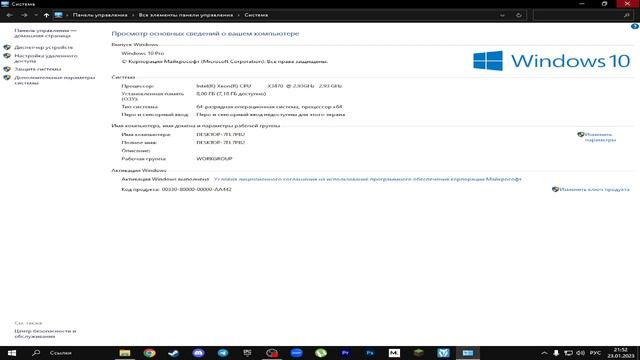Click the active Система window taskbar button
The width and height of the screenshot is (640, 360).
tap(468, 353)
